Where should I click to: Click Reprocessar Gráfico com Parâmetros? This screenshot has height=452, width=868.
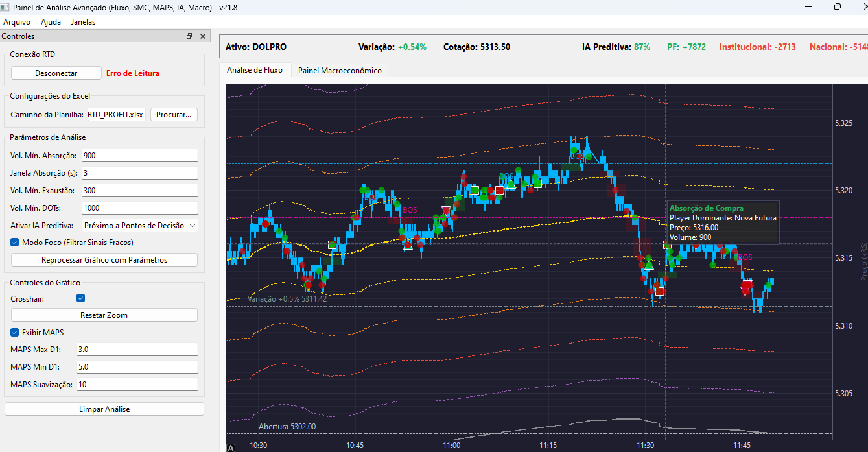(104, 260)
